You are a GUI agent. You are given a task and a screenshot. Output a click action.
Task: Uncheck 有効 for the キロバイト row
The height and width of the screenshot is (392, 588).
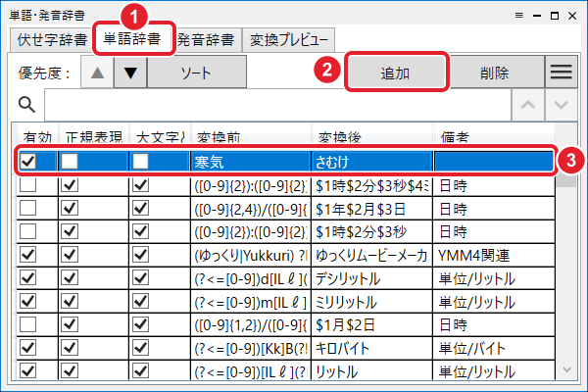28,348
